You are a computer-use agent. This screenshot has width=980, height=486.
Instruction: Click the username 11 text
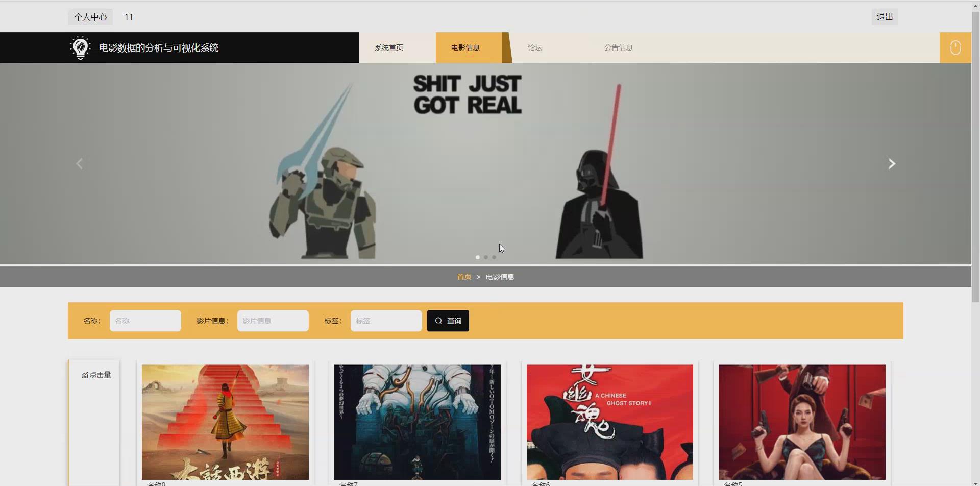coord(129,17)
